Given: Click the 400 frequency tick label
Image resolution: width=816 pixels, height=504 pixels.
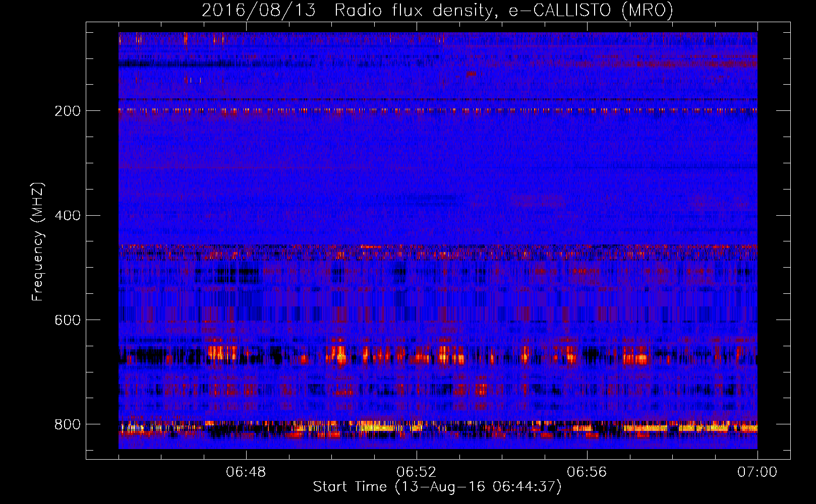Looking at the screenshot, I should click(68, 216).
